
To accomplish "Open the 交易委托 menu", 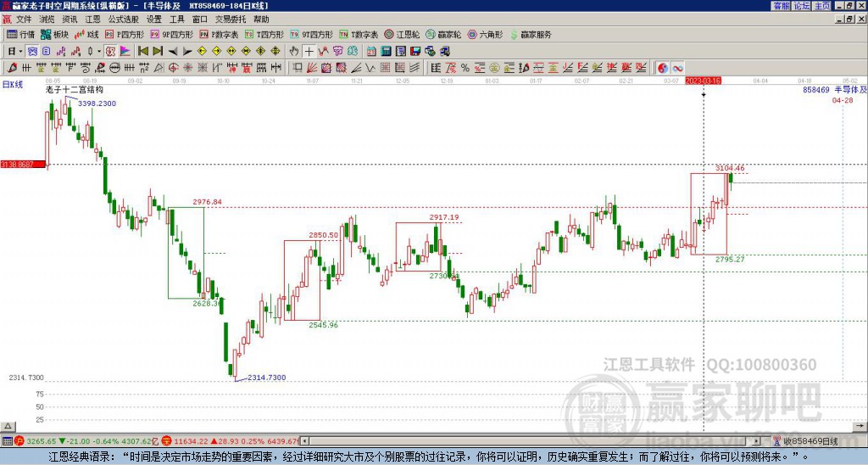I will pos(231,20).
